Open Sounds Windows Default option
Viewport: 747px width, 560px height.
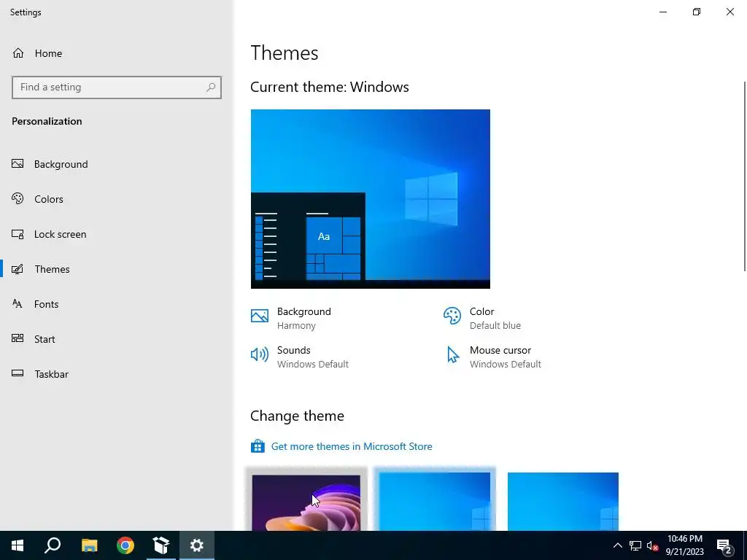[300, 357]
